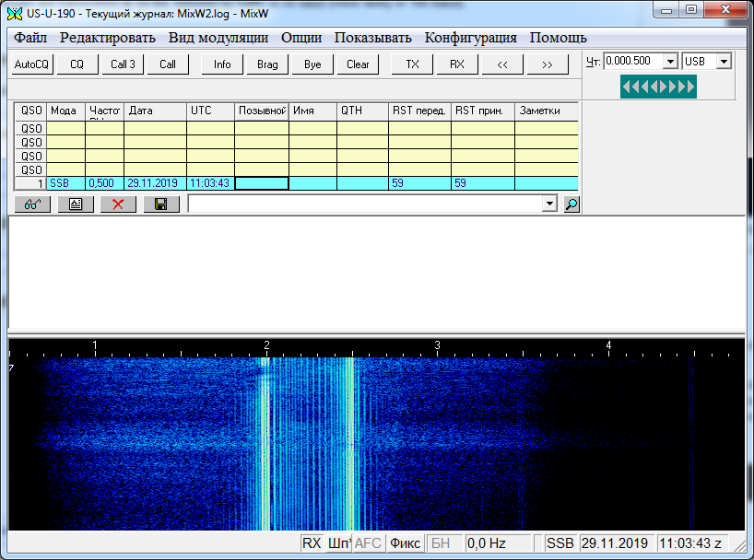Toggle AFC in the status bar
The height and width of the screenshot is (560, 754).
(368, 543)
